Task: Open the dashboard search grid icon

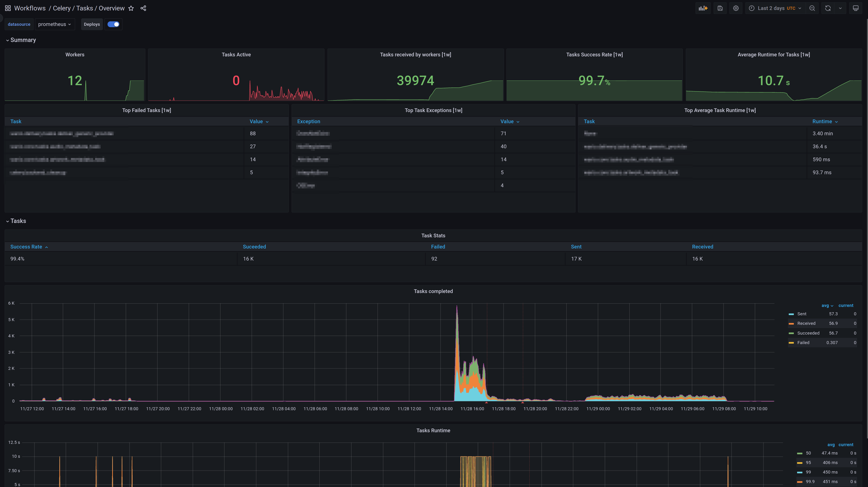Action: pyautogui.click(x=8, y=8)
